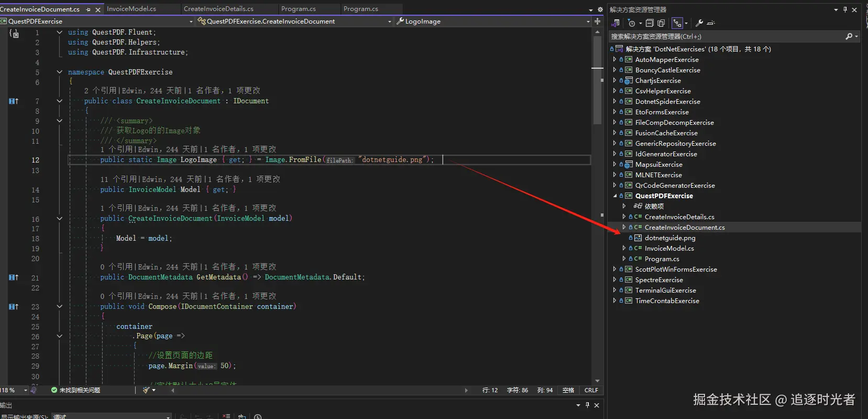Screen dimensions: 868x419
Task: Toggle the folder/solution view tree icon
Action: tap(677, 23)
